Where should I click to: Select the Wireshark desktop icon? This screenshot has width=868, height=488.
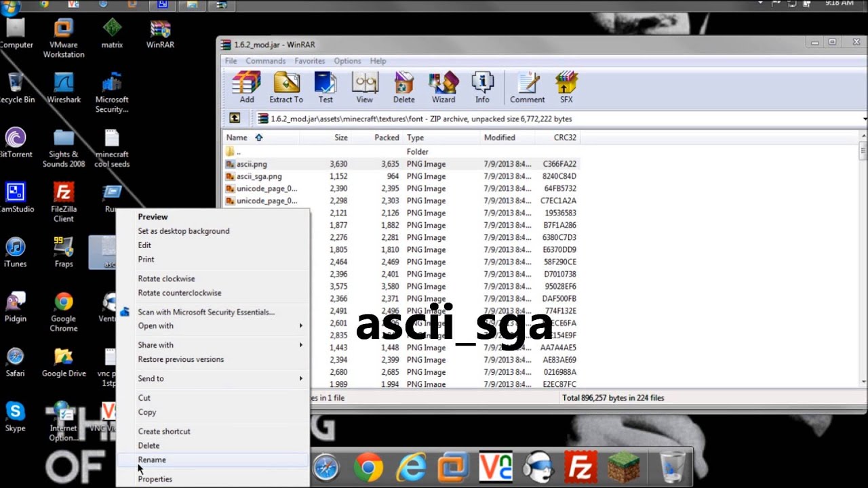point(64,88)
